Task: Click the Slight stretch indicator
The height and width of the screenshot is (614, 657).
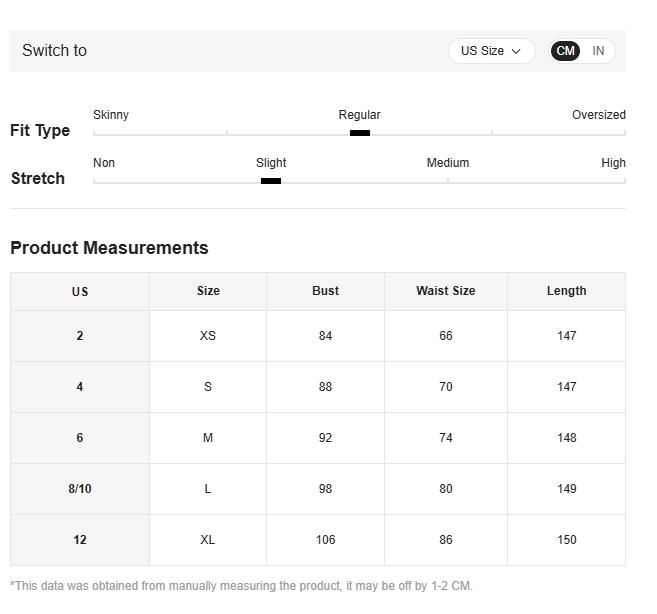Action: [x=271, y=181]
